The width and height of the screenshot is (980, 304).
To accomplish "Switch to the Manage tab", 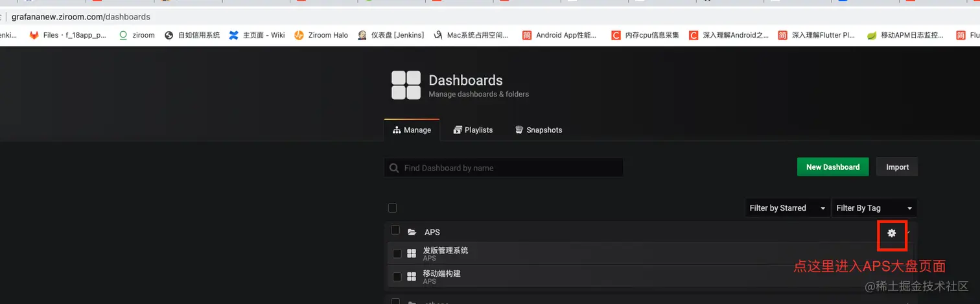I will [412, 130].
